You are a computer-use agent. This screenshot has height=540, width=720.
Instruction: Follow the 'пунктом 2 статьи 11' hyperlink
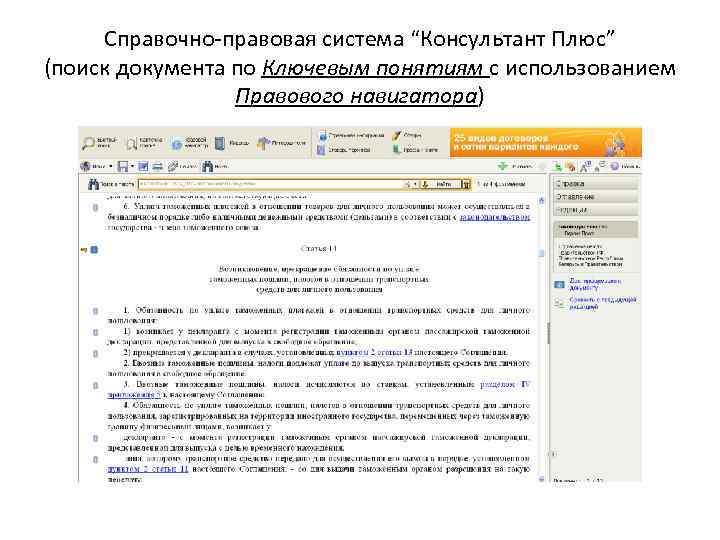point(148,469)
